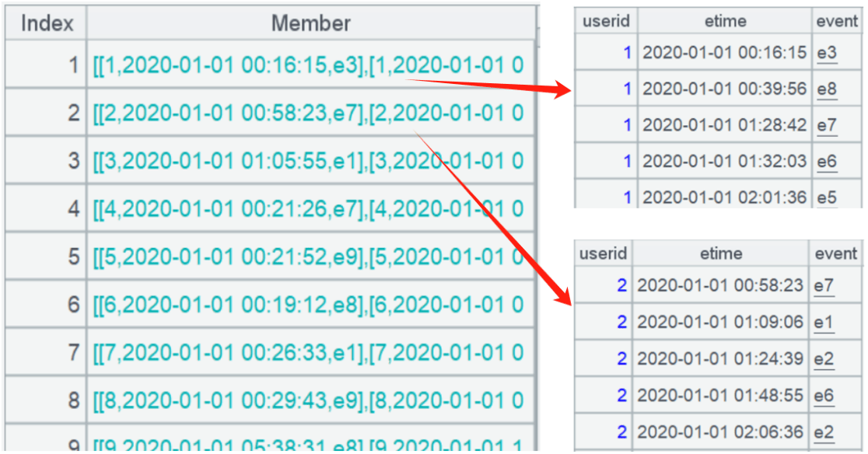Select member row 3 with 01:05:55,e1
868x454 pixels.
tap(310, 160)
